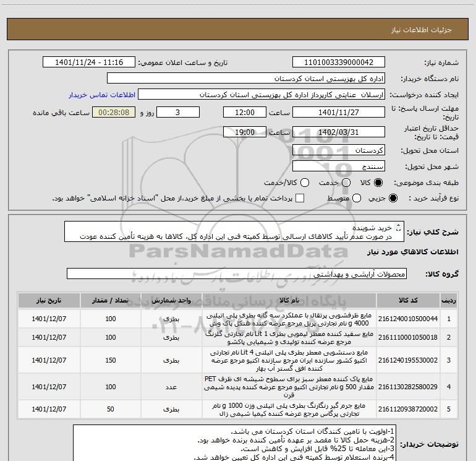Click the تعداد / مقدار column header
476x461 pixels.
(x=111, y=301)
